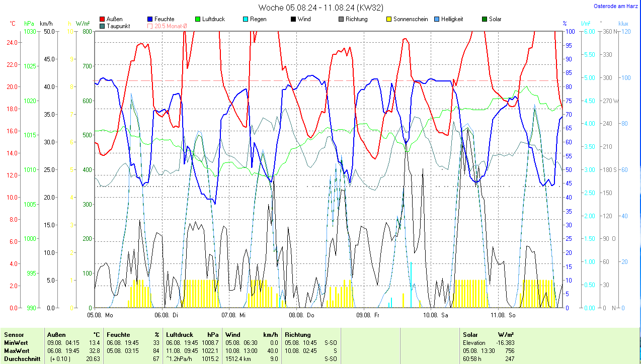Select the green Luftdruck legend marker
The image size is (641, 364).
(x=198, y=19)
